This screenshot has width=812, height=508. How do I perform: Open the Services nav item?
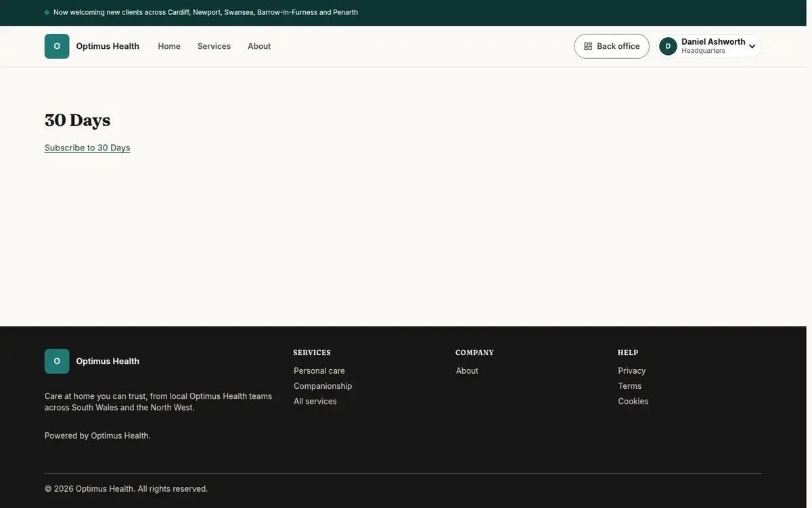point(214,46)
